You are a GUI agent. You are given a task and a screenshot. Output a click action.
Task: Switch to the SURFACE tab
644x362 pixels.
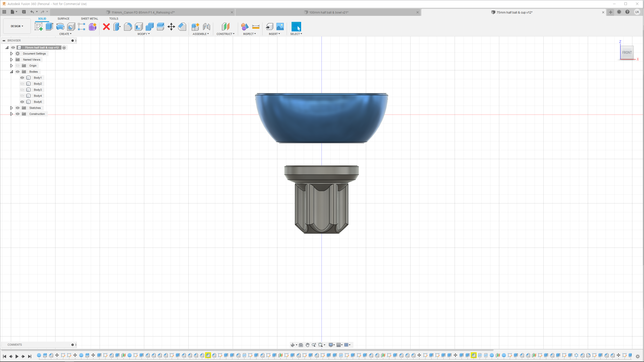tap(63, 19)
